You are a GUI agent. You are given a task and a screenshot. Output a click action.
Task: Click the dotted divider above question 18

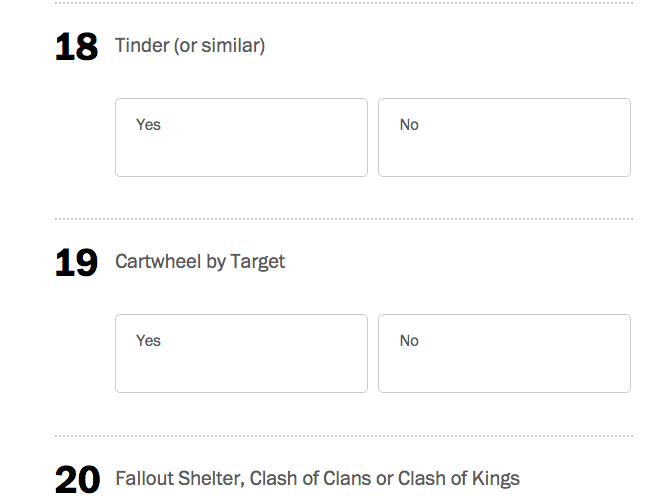coord(343,3)
